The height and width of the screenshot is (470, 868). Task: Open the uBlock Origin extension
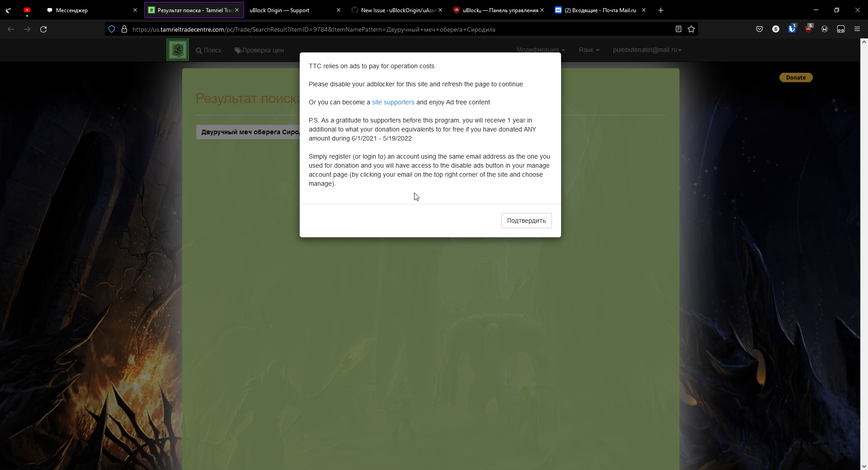tap(809, 28)
